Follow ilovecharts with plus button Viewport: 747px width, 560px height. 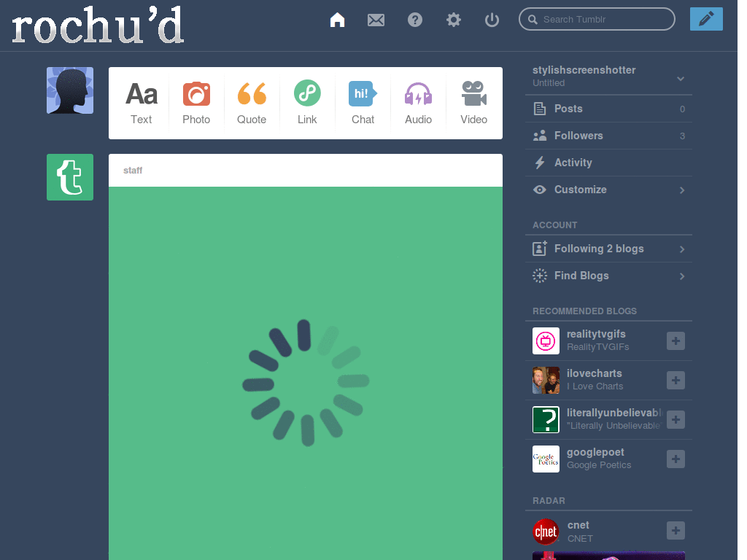(x=676, y=380)
